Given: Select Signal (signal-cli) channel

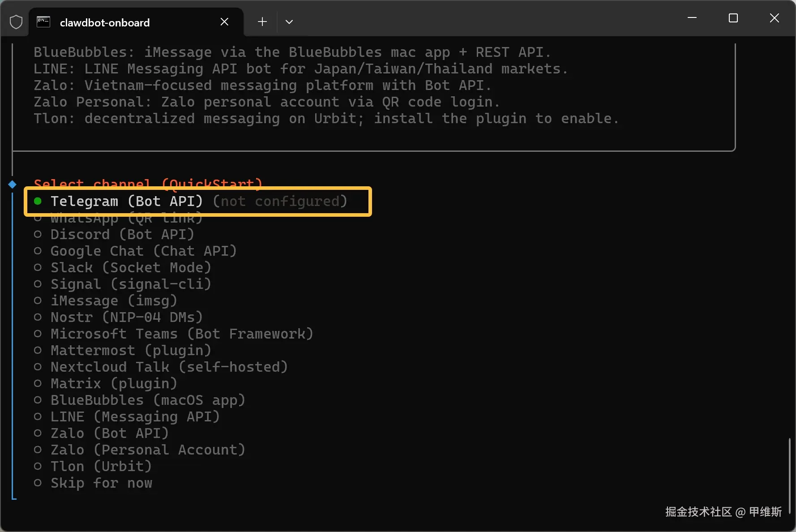Looking at the screenshot, I should click(x=130, y=284).
